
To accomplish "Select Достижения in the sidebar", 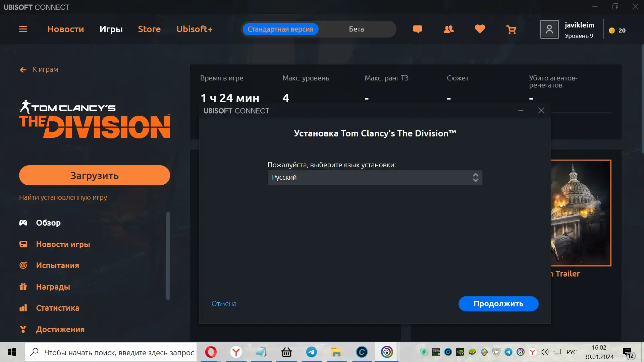I will (x=60, y=329).
